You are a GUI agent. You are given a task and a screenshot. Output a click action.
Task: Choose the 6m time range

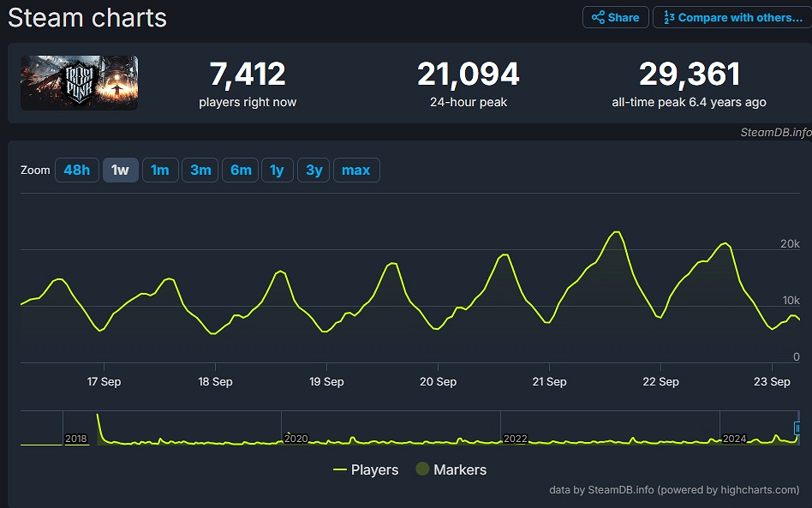click(x=240, y=170)
